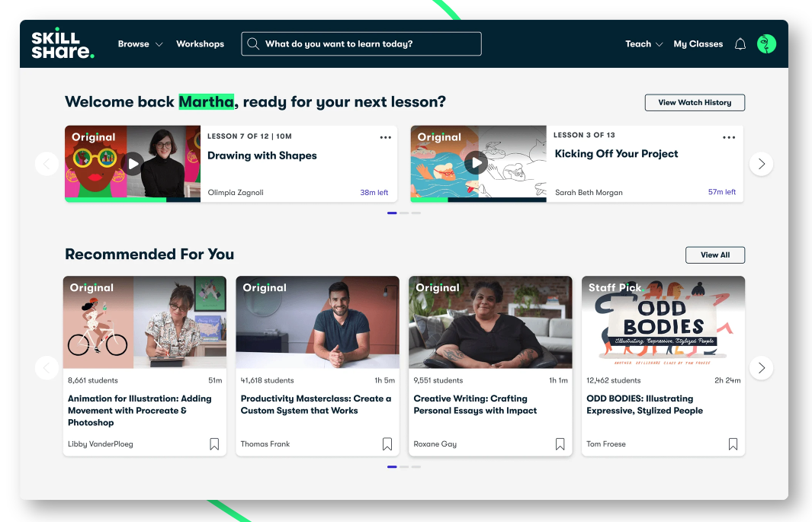
Task: Expand the Teach dropdown menu
Action: 644,44
